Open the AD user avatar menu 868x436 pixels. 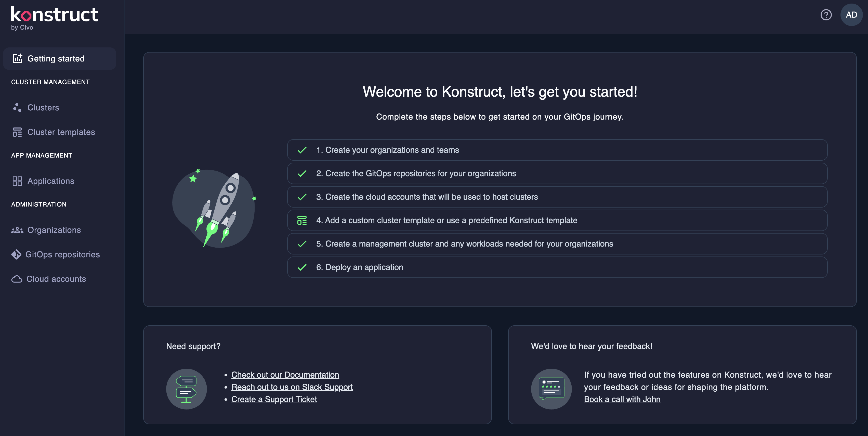tap(851, 15)
